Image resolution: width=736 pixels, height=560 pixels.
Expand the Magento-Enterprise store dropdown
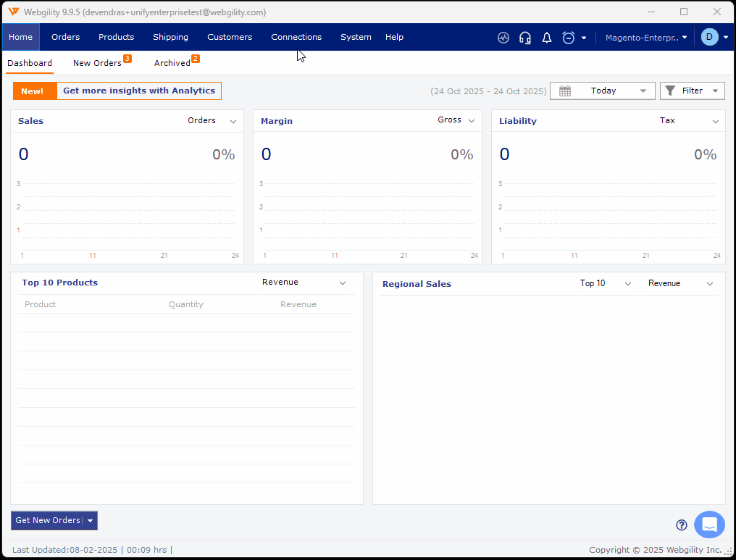pyautogui.click(x=646, y=38)
